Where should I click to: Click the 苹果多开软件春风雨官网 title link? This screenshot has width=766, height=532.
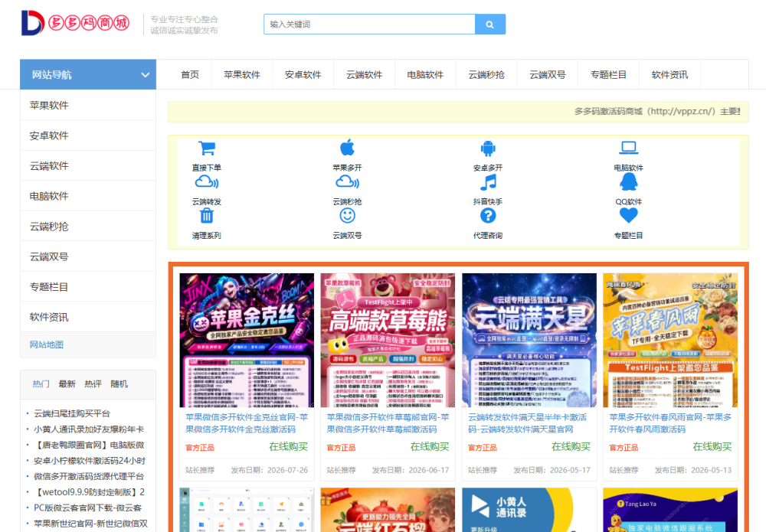point(670,423)
